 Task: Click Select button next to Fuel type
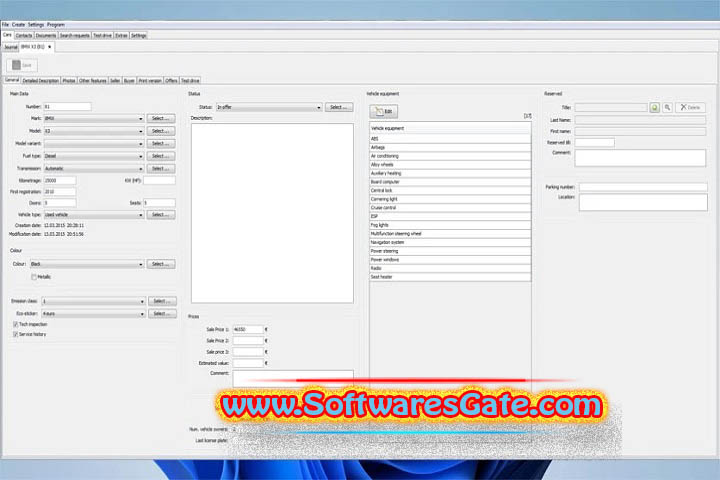click(161, 156)
